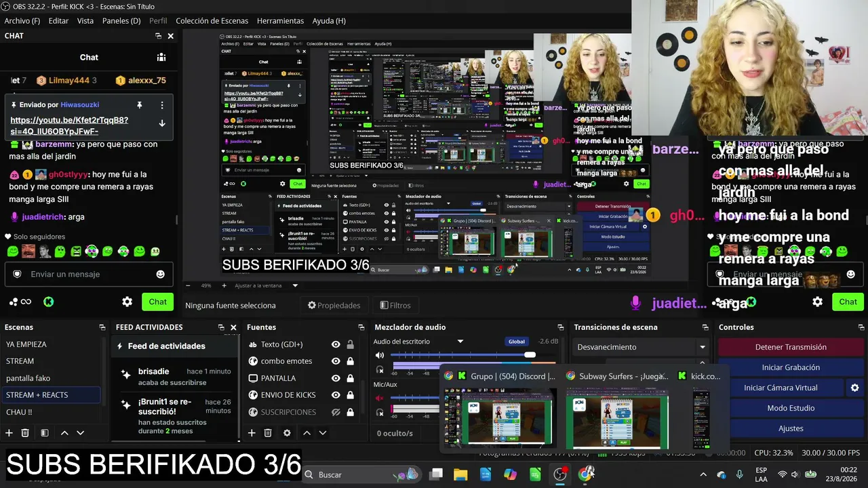Screen dimensions: 868x488
Task: Add a new scene with plus icon
Action: (9, 432)
